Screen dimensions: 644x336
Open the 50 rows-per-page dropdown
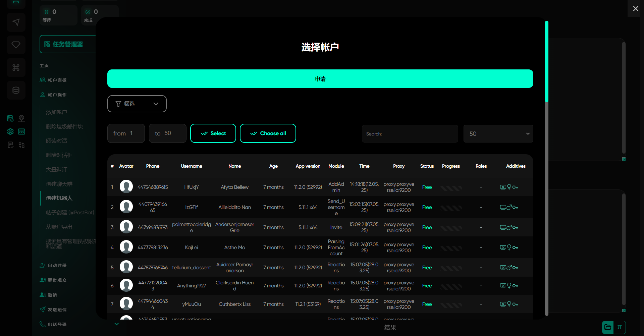(x=498, y=134)
